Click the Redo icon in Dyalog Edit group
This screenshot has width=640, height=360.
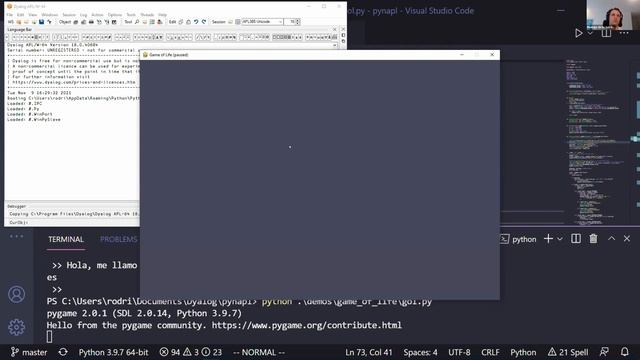point(204,22)
